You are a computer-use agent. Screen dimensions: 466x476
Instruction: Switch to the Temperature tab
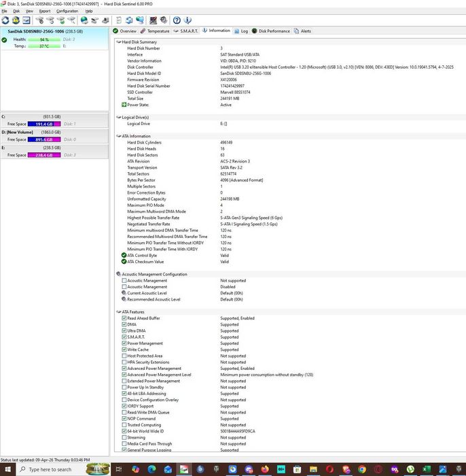[155, 31]
